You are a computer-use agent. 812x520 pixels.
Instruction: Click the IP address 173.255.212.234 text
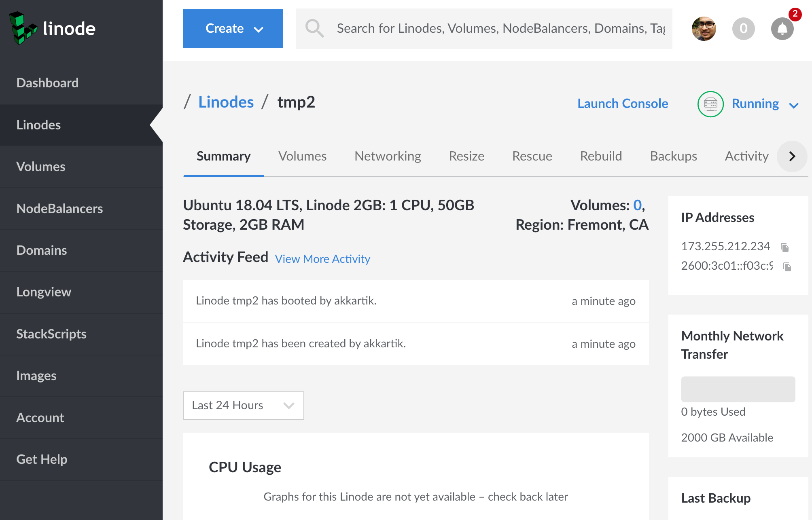tap(725, 246)
